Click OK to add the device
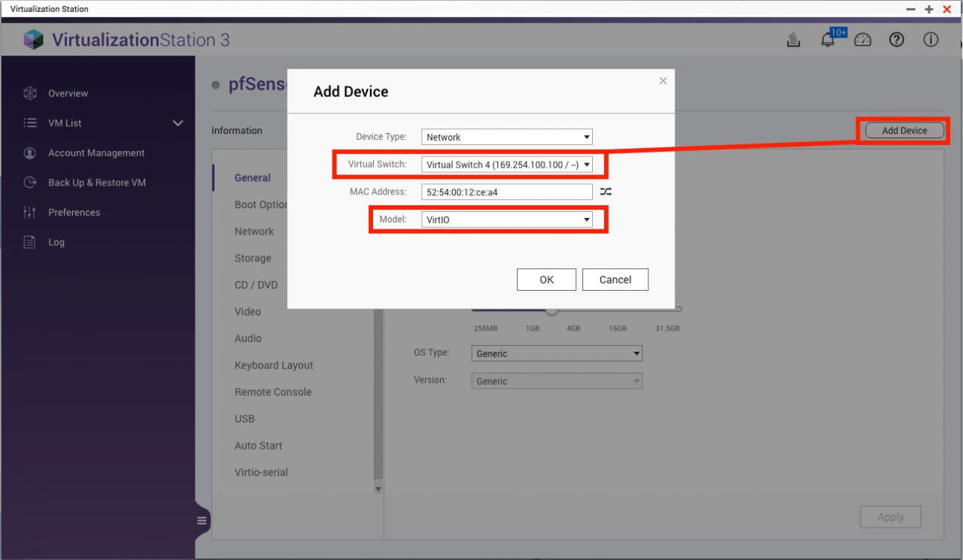This screenshot has height=560, width=963. click(546, 280)
